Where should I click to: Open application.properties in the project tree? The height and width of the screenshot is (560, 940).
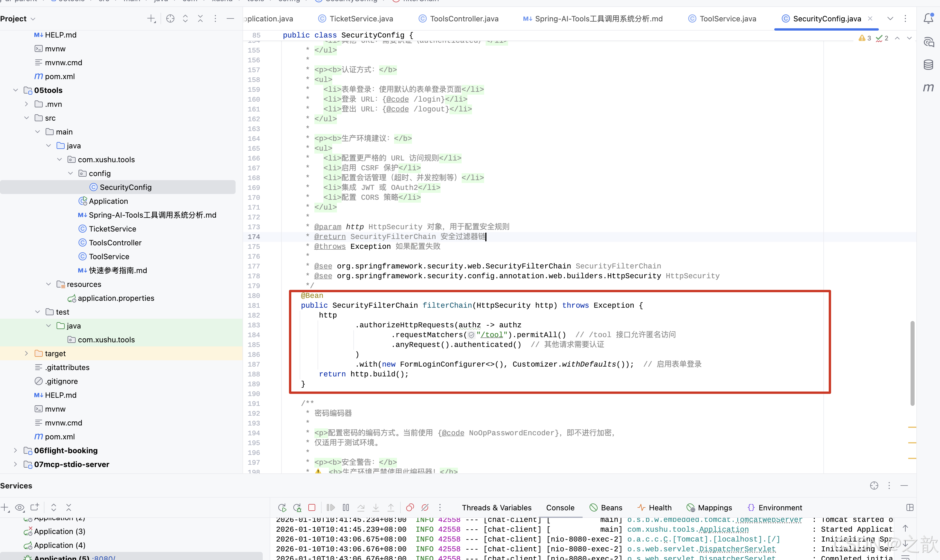(116, 298)
